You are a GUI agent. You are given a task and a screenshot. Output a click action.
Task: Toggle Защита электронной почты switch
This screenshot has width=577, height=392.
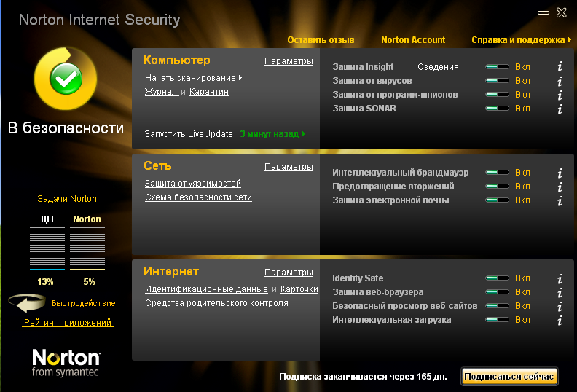(497, 200)
